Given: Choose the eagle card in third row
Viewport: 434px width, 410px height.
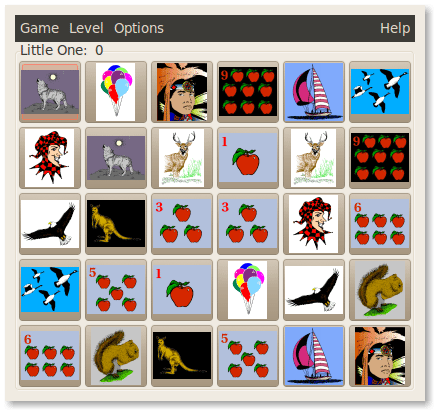Looking at the screenshot, I should tap(50, 224).
